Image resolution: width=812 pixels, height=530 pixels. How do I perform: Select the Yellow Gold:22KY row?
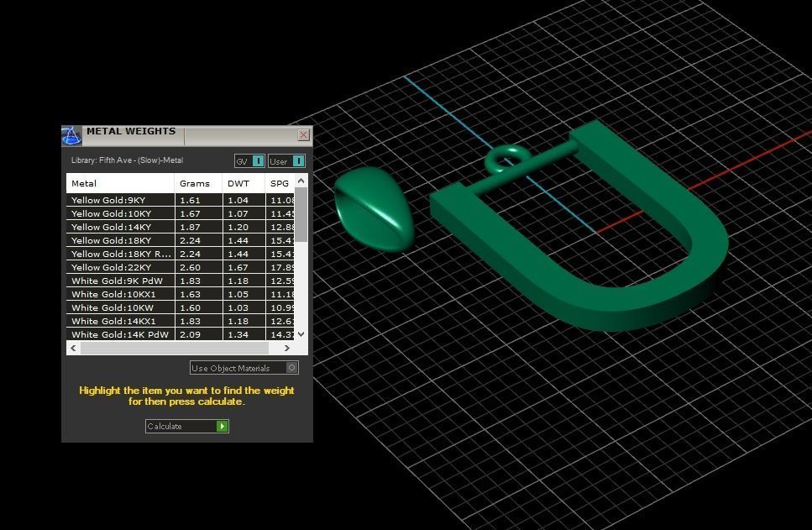point(181,267)
